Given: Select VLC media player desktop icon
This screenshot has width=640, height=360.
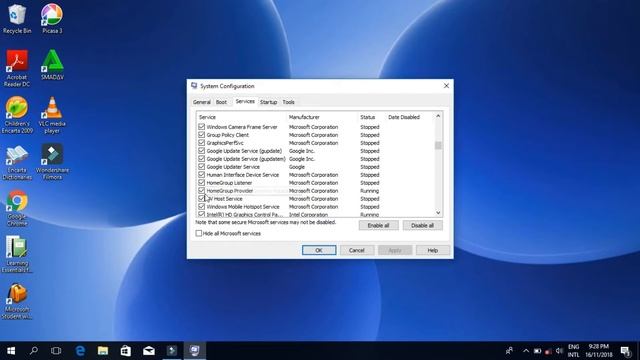Looking at the screenshot, I should pos(52,115).
